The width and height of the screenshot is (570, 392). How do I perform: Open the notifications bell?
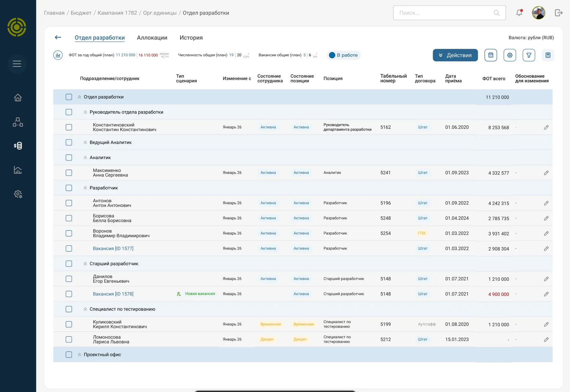(519, 13)
